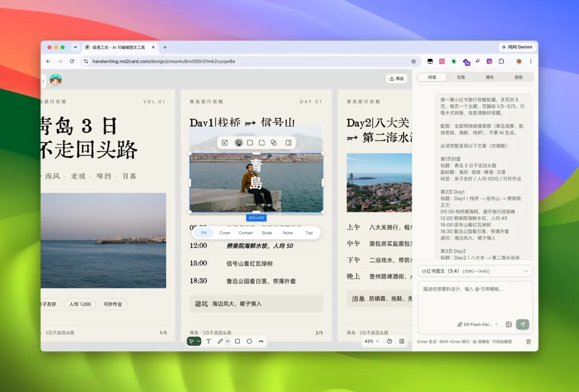This screenshot has width=579, height=392.
Task: Select the pointer selection tool
Action: coord(191,342)
